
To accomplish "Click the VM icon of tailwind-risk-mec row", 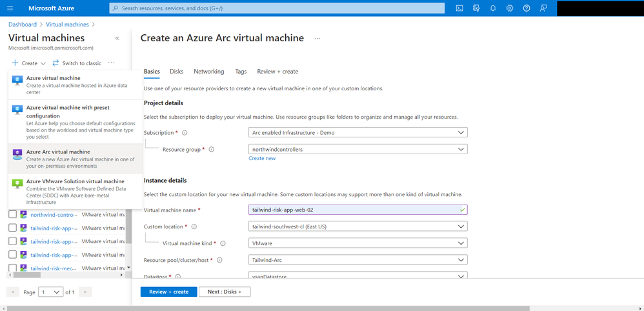I will coord(24,268).
